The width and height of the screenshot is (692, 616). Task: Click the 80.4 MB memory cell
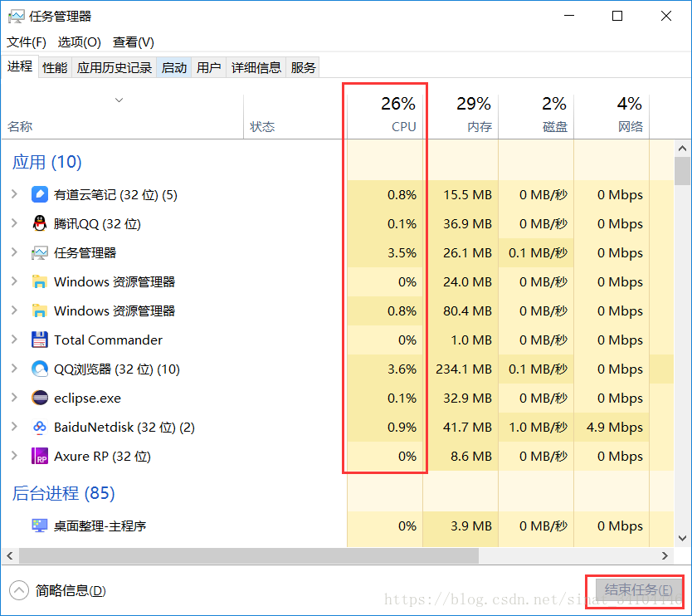point(461,310)
